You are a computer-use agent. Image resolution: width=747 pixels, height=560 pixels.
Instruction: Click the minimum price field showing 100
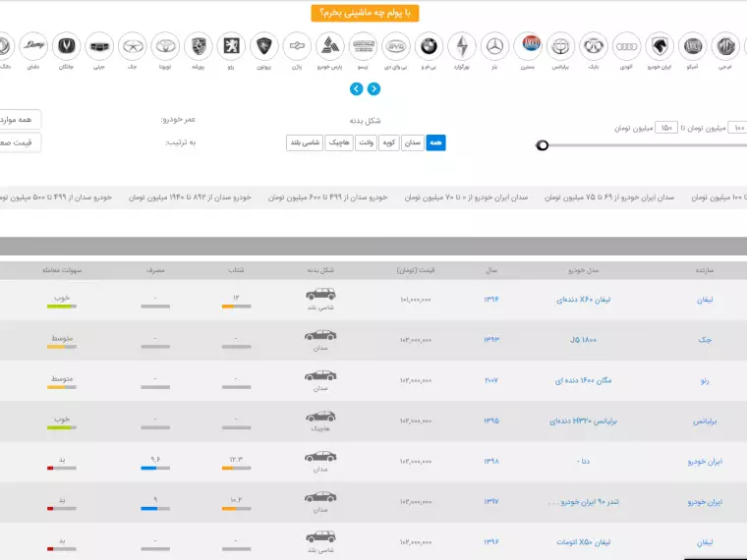pyautogui.click(x=737, y=128)
